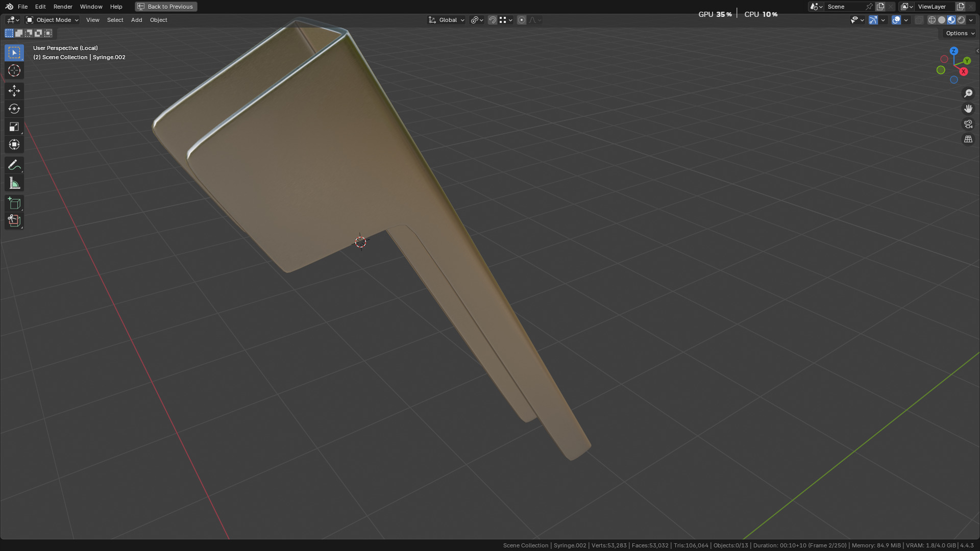Screen dimensions: 980x551
Task: Set selection mode to Extend
Action: pyautogui.click(x=19, y=33)
